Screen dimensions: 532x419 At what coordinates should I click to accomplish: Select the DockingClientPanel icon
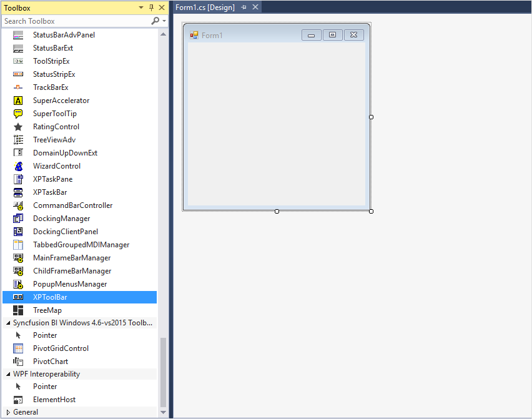pos(18,232)
